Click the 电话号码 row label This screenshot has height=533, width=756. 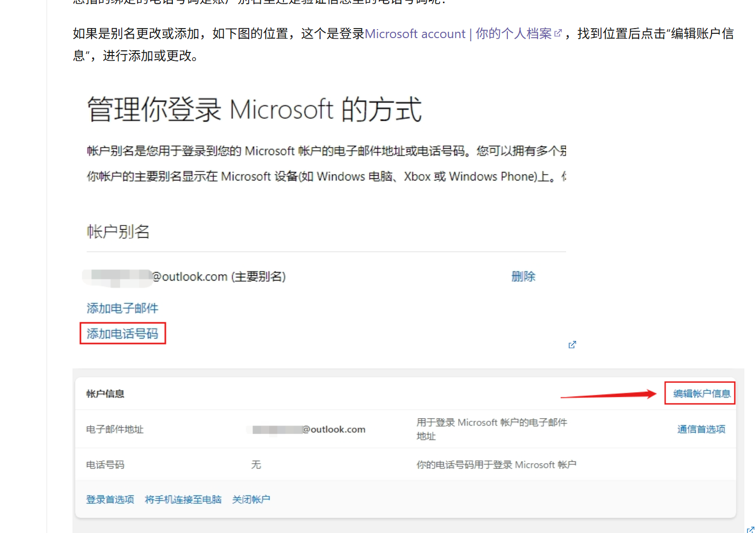tap(105, 465)
